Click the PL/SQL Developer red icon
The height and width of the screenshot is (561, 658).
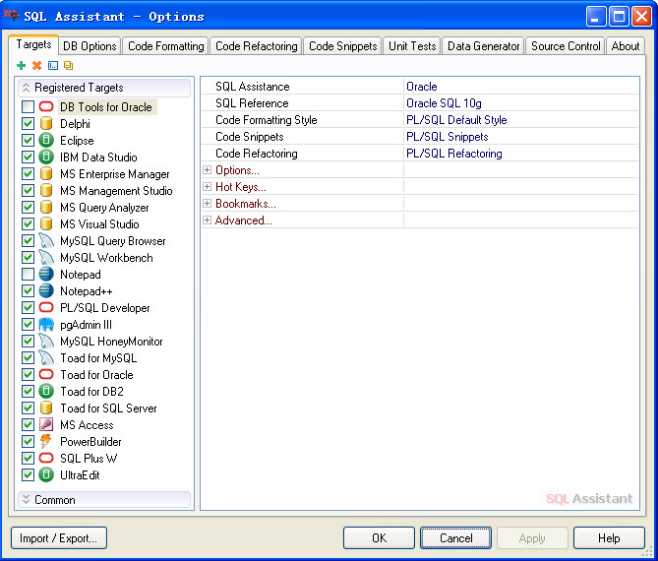46,308
